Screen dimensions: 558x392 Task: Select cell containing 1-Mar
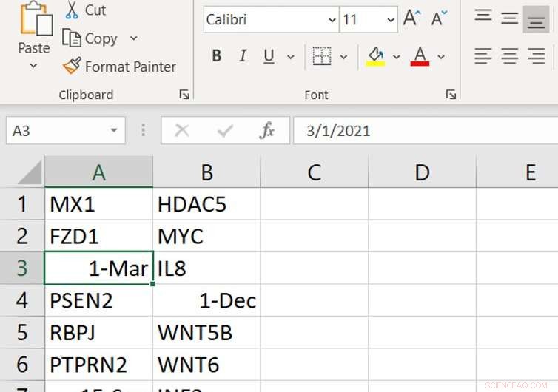click(99, 268)
